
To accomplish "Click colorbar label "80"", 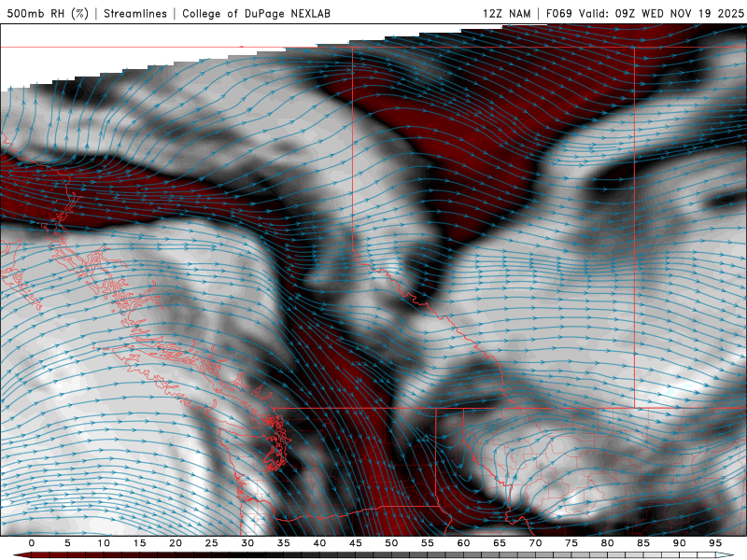I will click(608, 543).
